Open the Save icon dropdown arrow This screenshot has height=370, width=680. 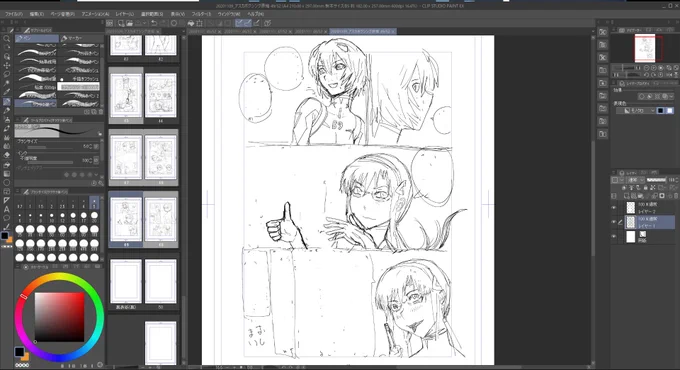[x=145, y=23]
